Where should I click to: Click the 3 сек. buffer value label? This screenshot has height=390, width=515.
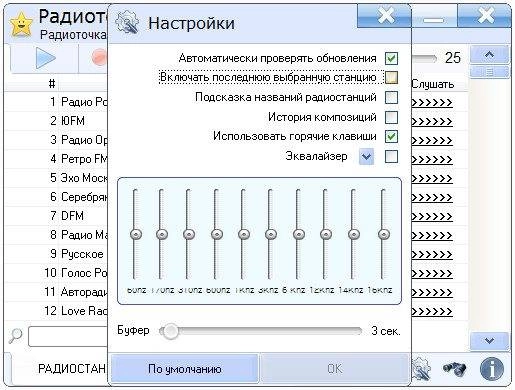click(386, 331)
